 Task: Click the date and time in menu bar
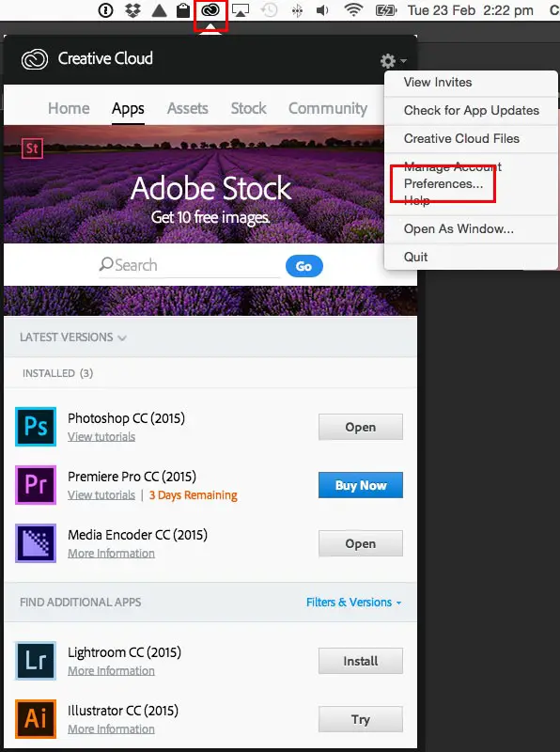point(471,10)
